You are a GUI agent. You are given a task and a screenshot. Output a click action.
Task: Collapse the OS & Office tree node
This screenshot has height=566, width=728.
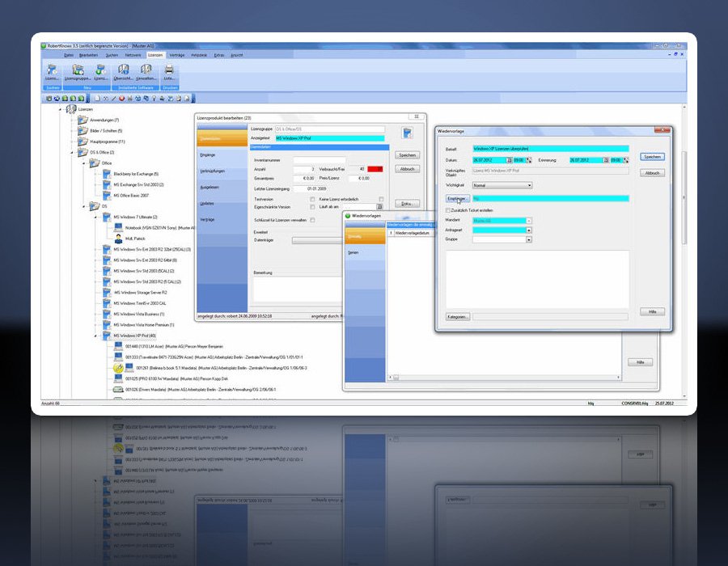tap(72, 153)
